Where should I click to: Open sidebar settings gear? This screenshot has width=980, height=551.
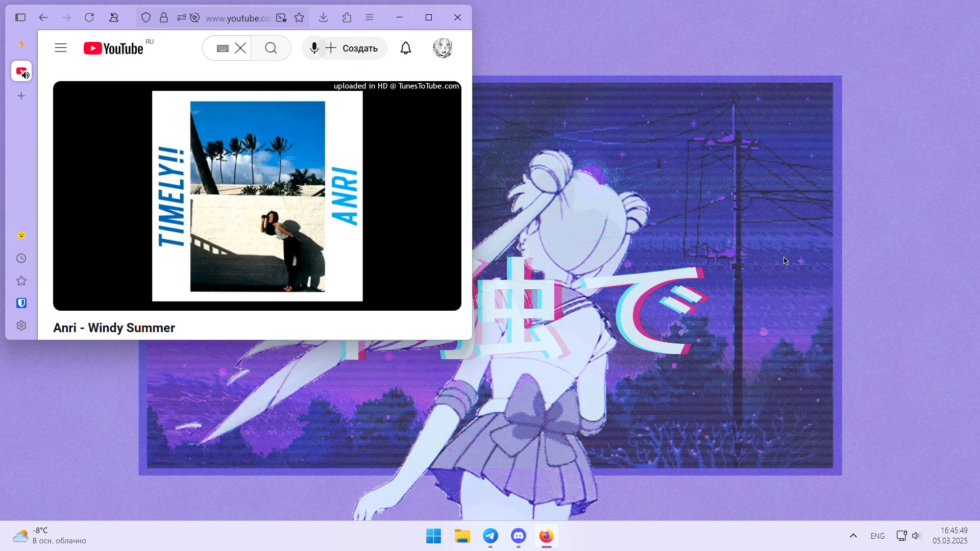click(21, 325)
